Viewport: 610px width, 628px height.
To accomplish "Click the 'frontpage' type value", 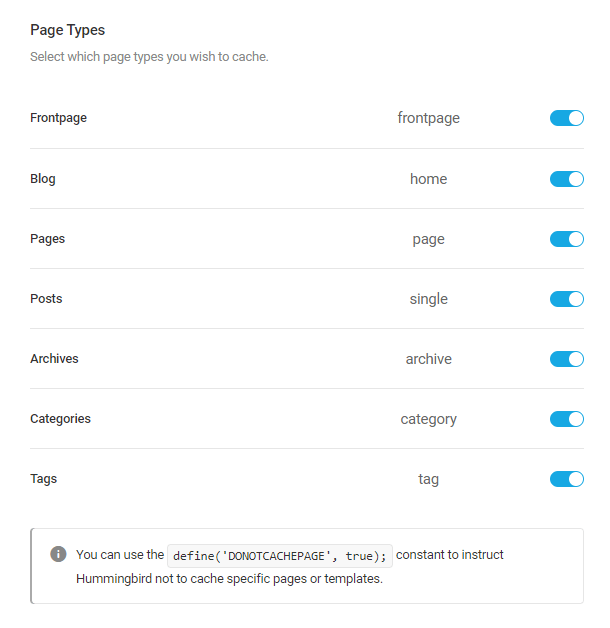I will (429, 119).
